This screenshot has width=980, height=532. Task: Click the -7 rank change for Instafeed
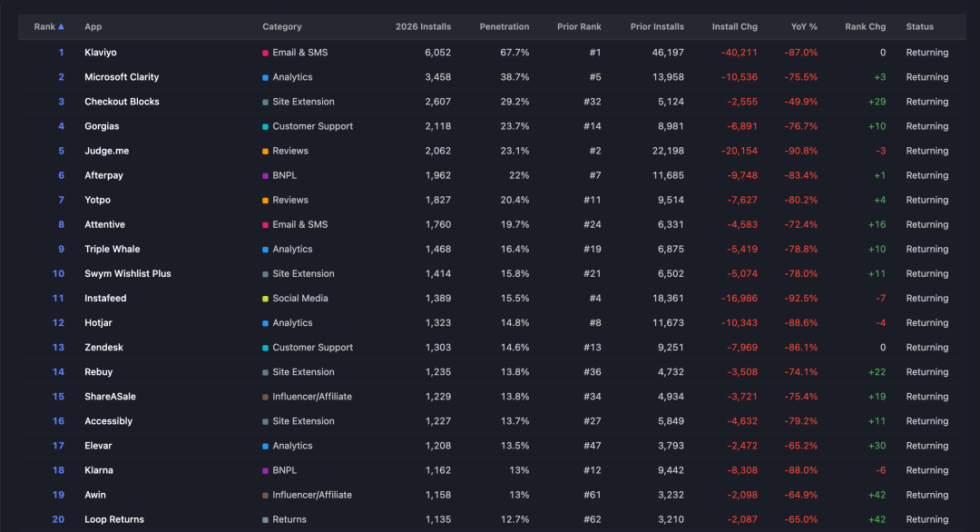click(x=880, y=298)
